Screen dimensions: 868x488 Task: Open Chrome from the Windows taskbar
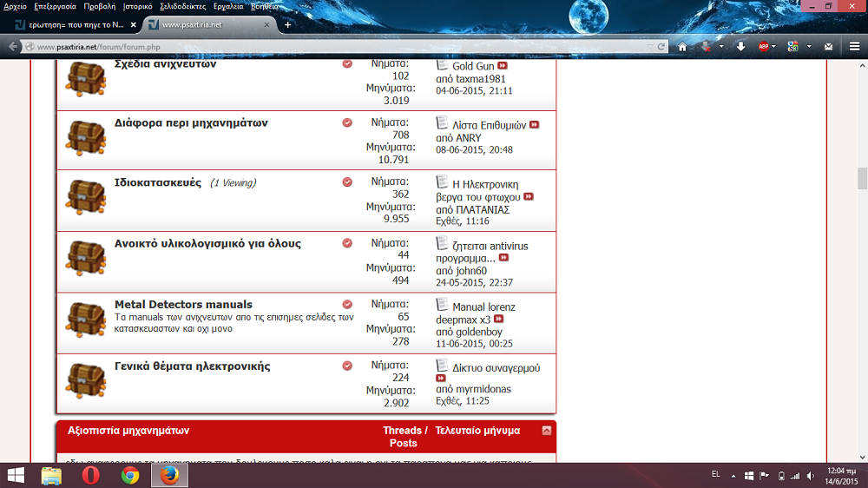pyautogui.click(x=130, y=475)
